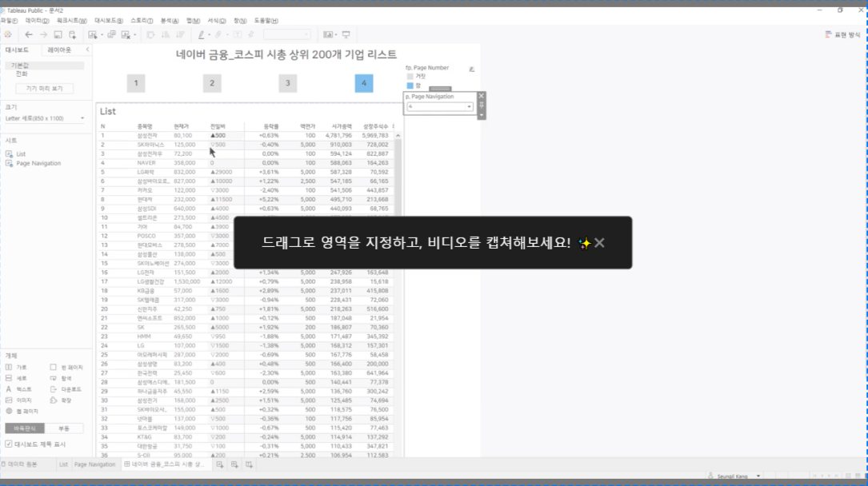Click the new story icon at bottom tabs
The image size is (868, 486).
249,464
